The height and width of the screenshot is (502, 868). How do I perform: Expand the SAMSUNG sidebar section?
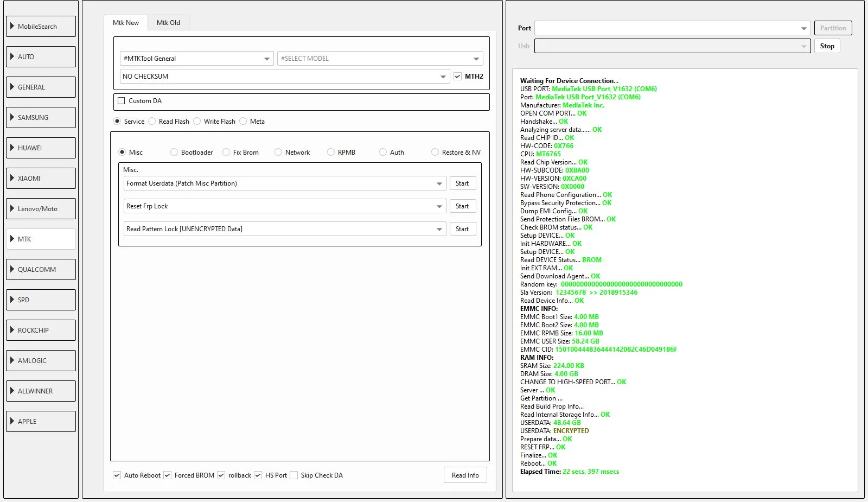coord(41,117)
